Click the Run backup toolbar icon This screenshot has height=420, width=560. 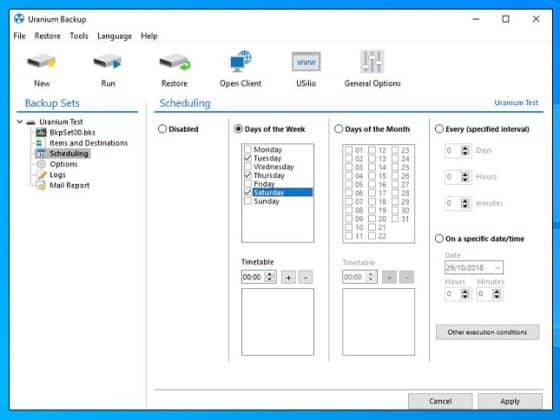tap(108, 70)
